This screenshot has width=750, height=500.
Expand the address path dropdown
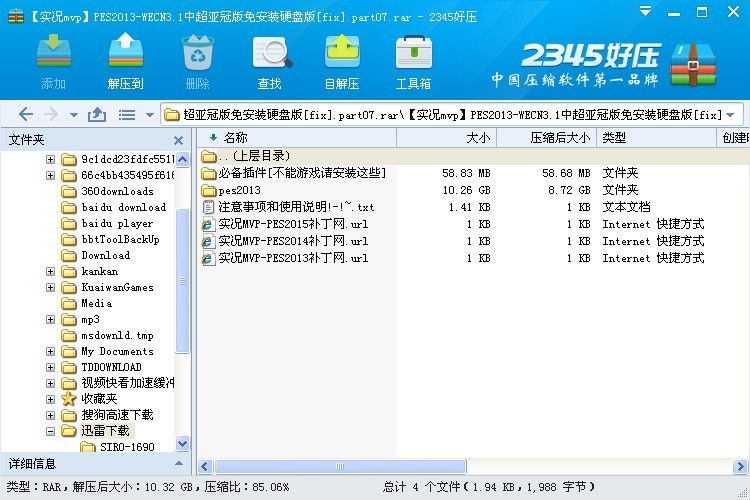tap(730, 115)
